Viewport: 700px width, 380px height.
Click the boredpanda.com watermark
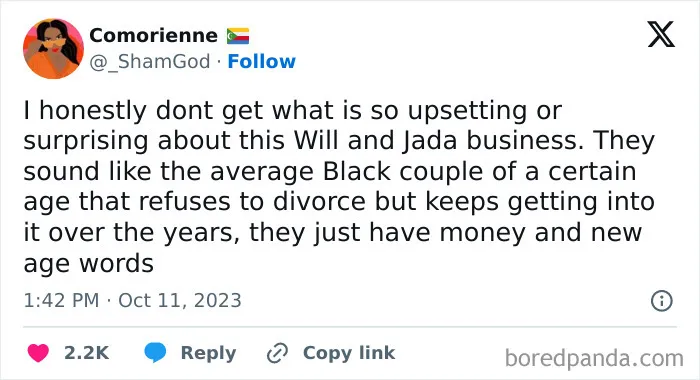pyautogui.click(x=594, y=358)
